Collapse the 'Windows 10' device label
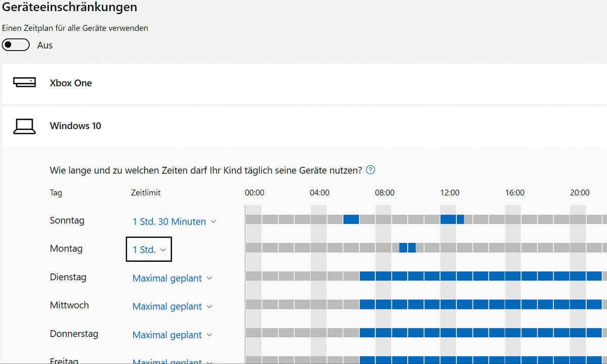Screen dimensions: 607x364 pyautogui.click(x=75, y=126)
